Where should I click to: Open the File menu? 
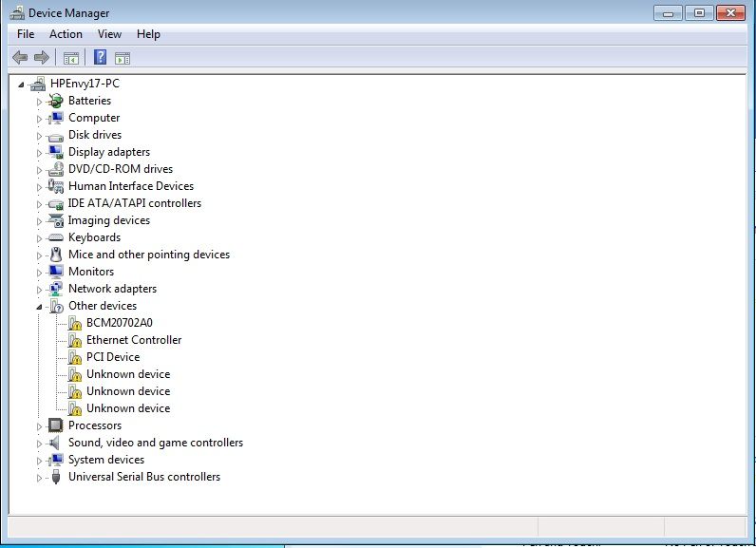point(26,34)
